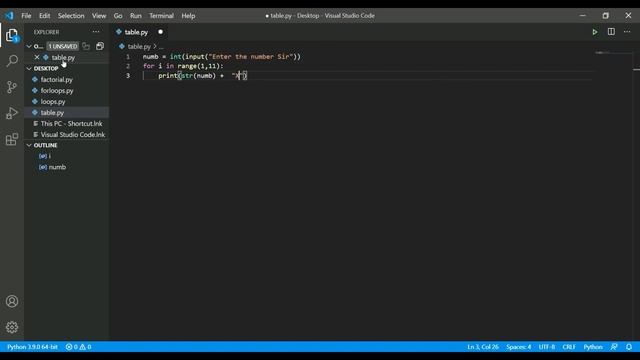Show errors and warnings in status bar
The width and height of the screenshot is (640, 360).
pos(78,347)
